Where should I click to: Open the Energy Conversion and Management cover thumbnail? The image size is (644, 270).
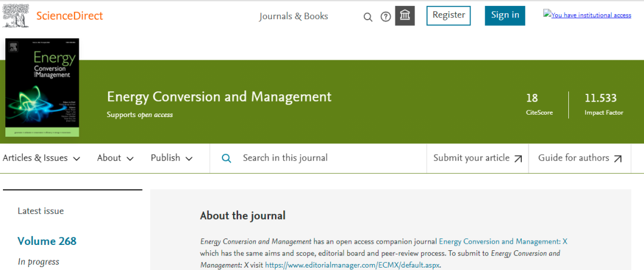(42, 88)
